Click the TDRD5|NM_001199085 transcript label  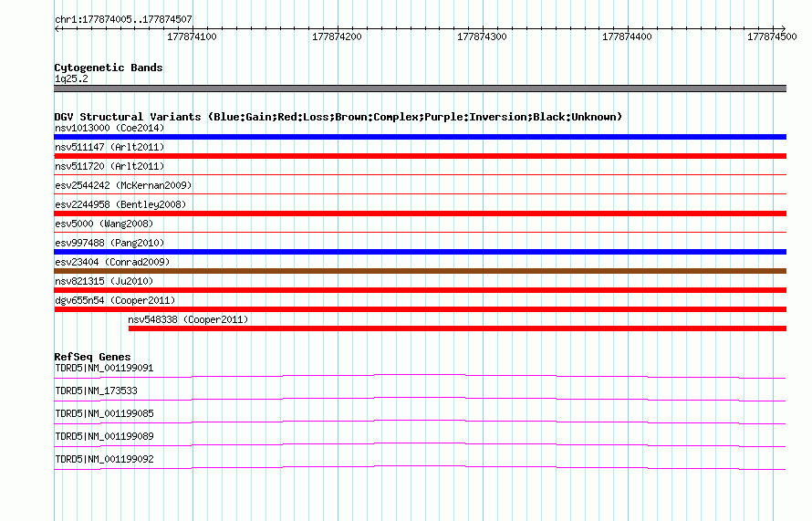[x=104, y=414]
